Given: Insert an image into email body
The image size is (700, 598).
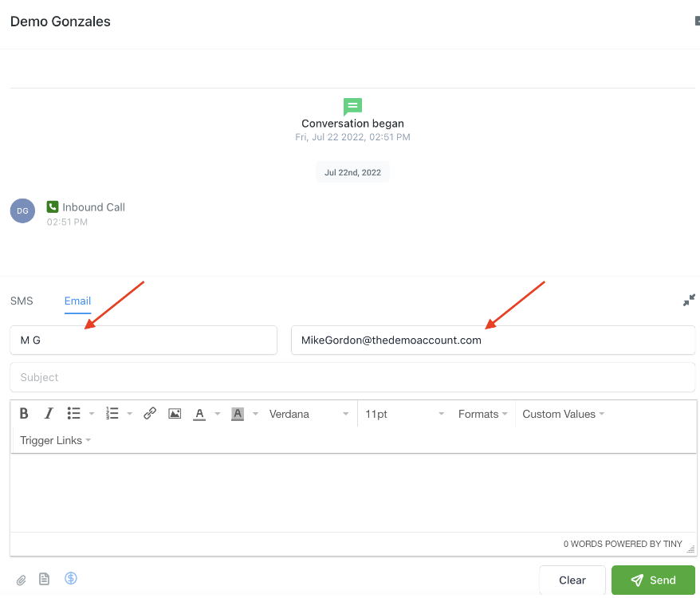Looking at the screenshot, I should point(175,414).
